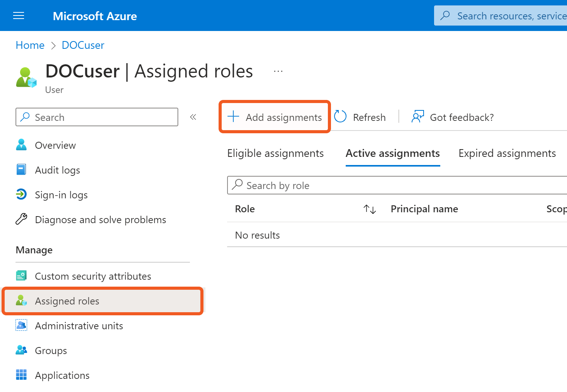Select the Overview icon in sidebar
567x392 pixels.
point(21,144)
